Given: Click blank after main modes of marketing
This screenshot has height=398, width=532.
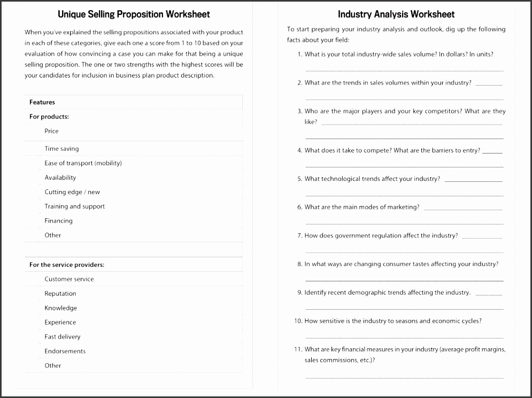Looking at the screenshot, I should (x=463, y=209).
